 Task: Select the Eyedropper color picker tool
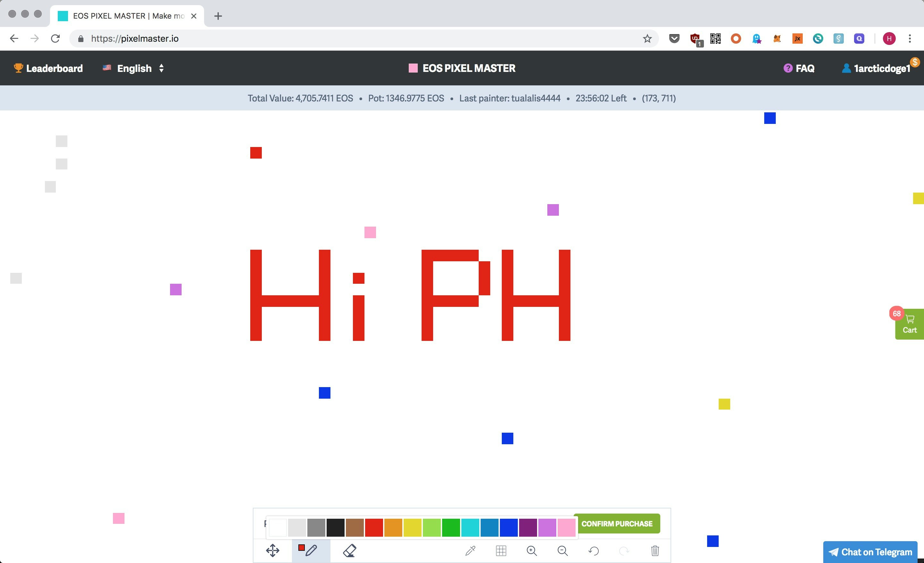coord(471,551)
